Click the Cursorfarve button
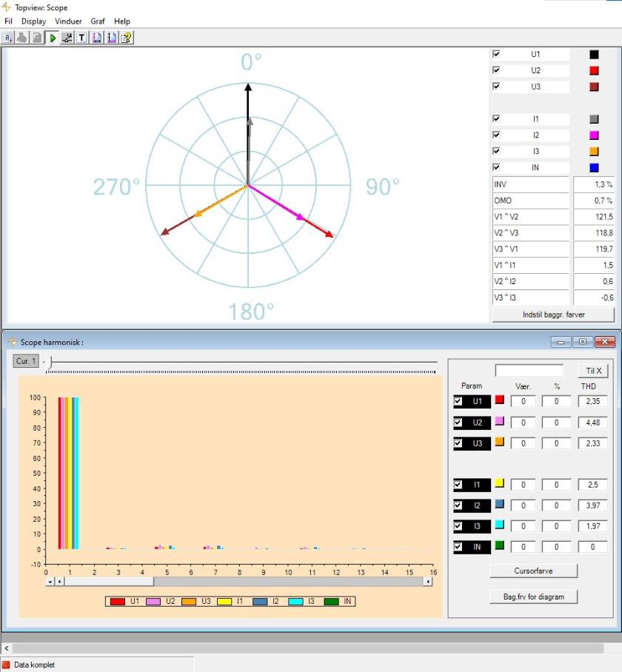Viewport: 622px width, 672px height. [x=534, y=571]
